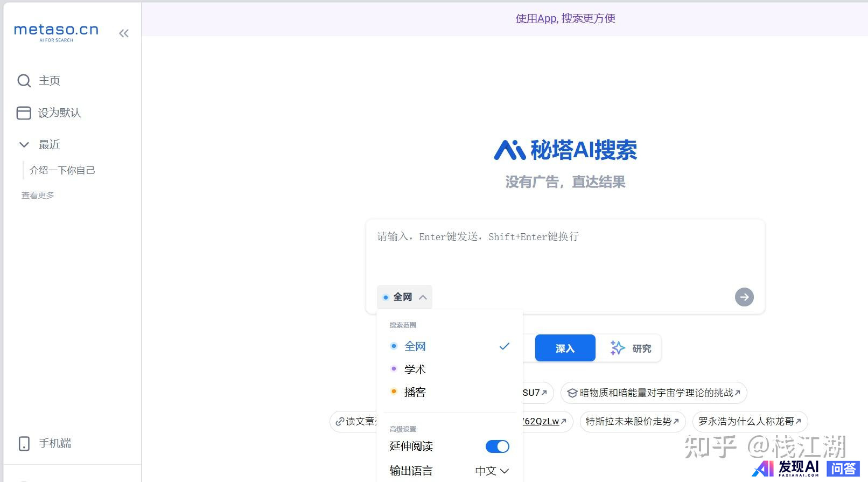Click 读文章 link chip
The width and height of the screenshot is (868, 482).
tap(354, 421)
